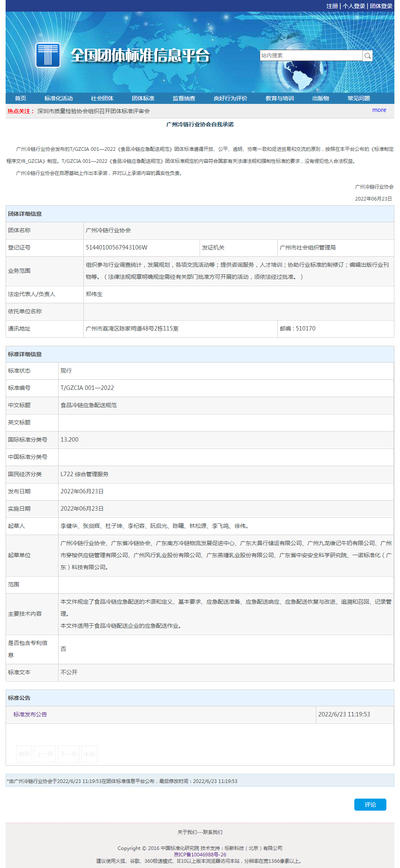Click the 下一页 pagination button

click(69, 754)
